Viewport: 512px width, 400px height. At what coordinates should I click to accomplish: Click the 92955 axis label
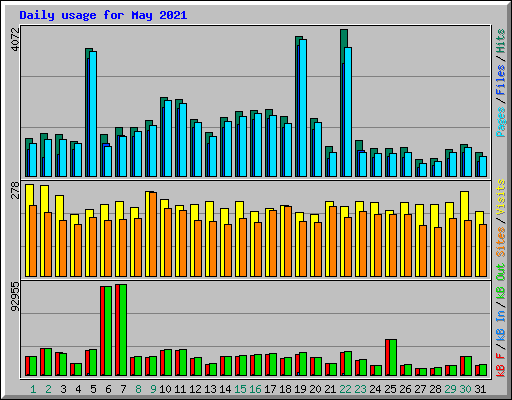[16, 297]
